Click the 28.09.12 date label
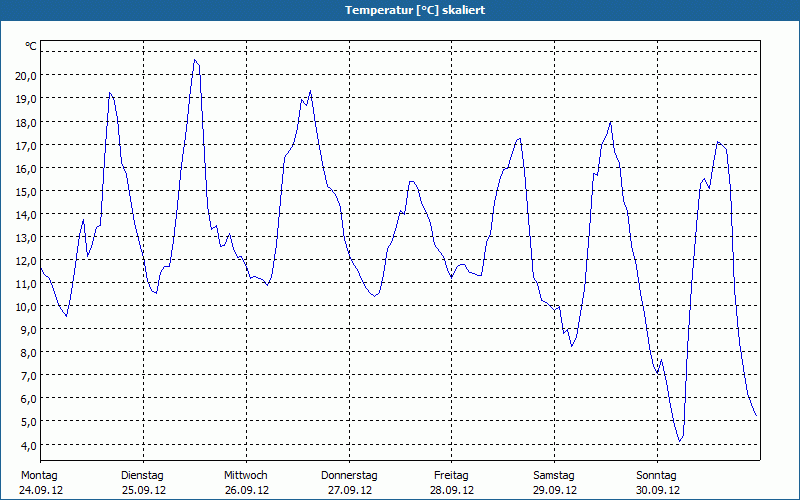 click(x=452, y=490)
